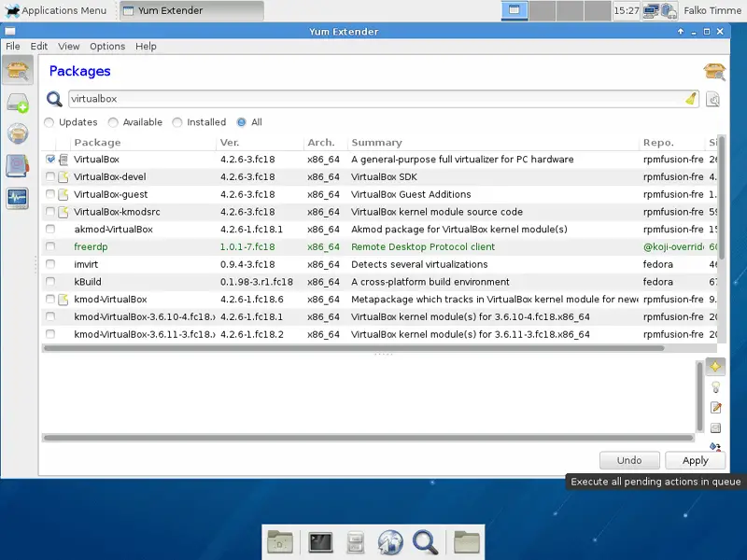Open the Applications Menu in the top panel
The height and width of the screenshot is (560, 747).
[x=57, y=10]
